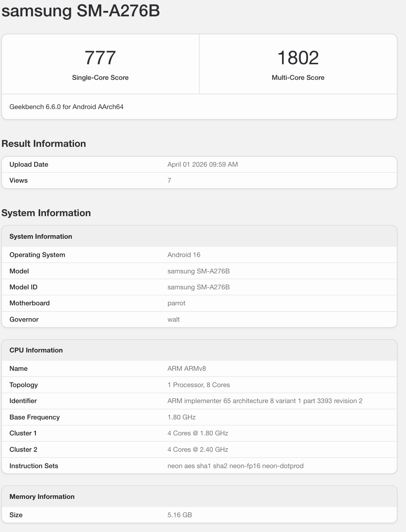
Task: Click the Cluster 2 value 4 Cores @ 2.40 GHz
Action: point(198,449)
